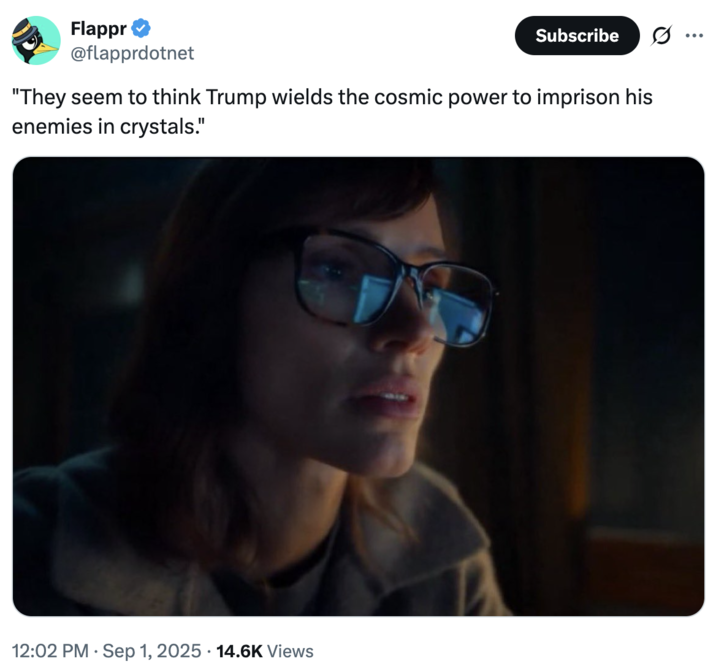Click the Grok slashed-circle icon

click(x=660, y=35)
